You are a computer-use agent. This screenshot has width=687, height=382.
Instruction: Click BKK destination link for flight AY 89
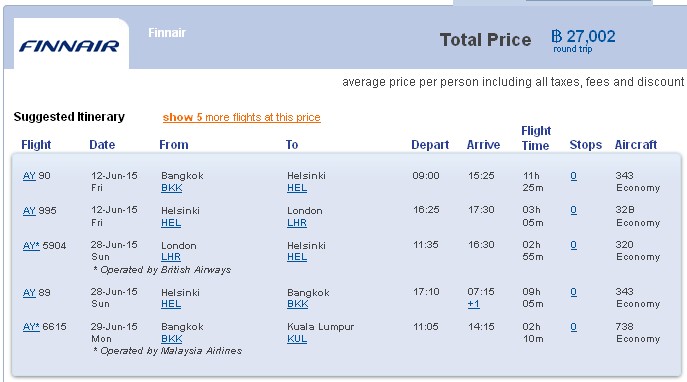point(297,304)
